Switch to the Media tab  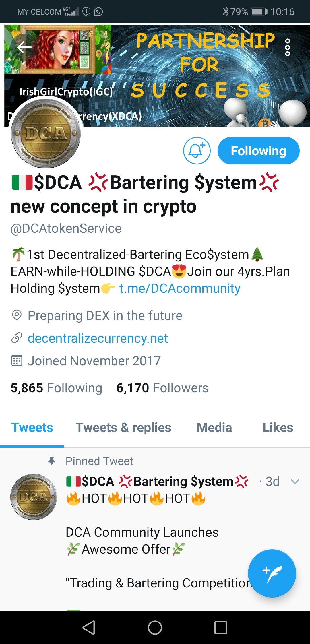[214, 428]
